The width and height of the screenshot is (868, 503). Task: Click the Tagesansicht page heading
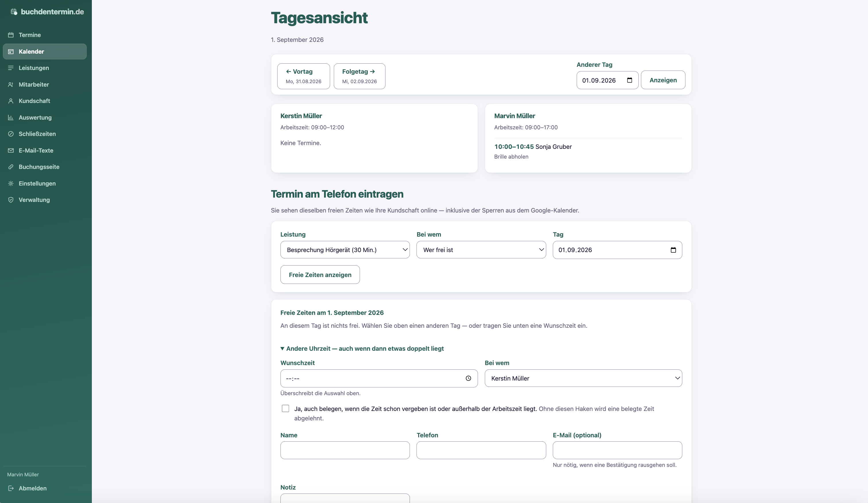[x=319, y=17]
